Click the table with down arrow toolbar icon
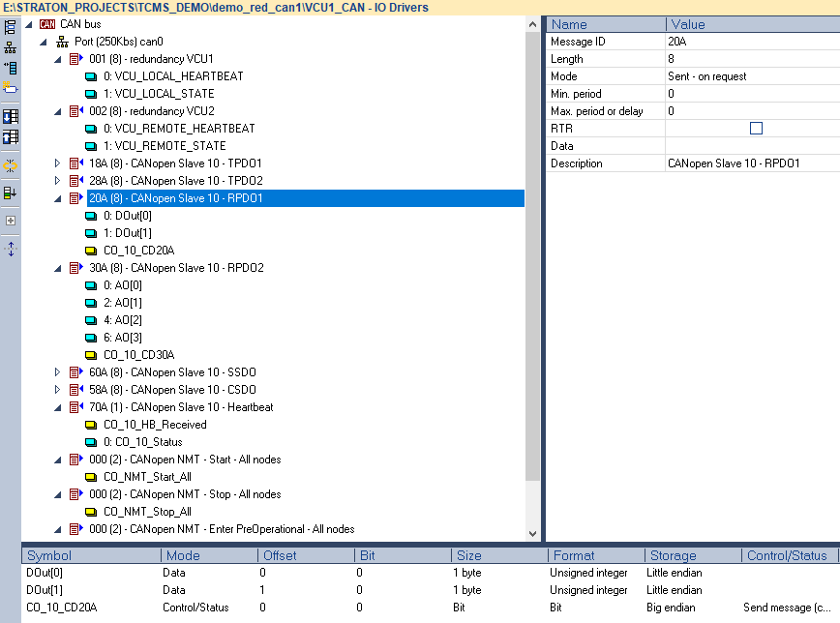This screenshot has height=623, width=840. [x=11, y=117]
